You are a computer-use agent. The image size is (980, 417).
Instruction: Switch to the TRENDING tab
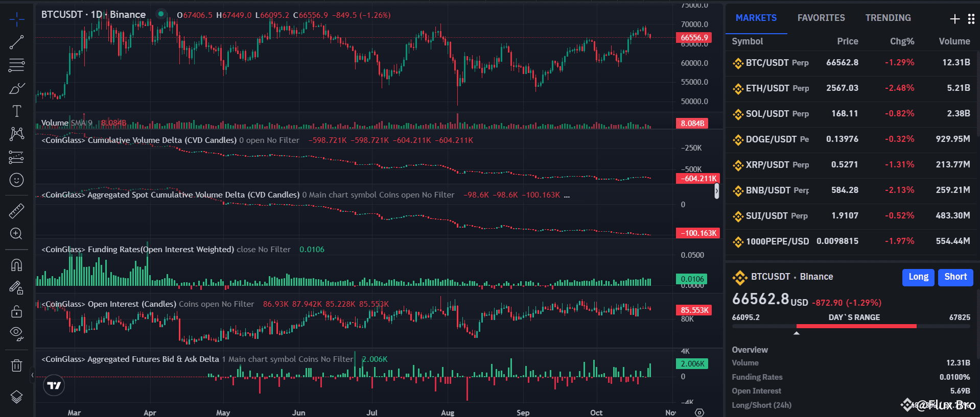[x=888, y=18]
